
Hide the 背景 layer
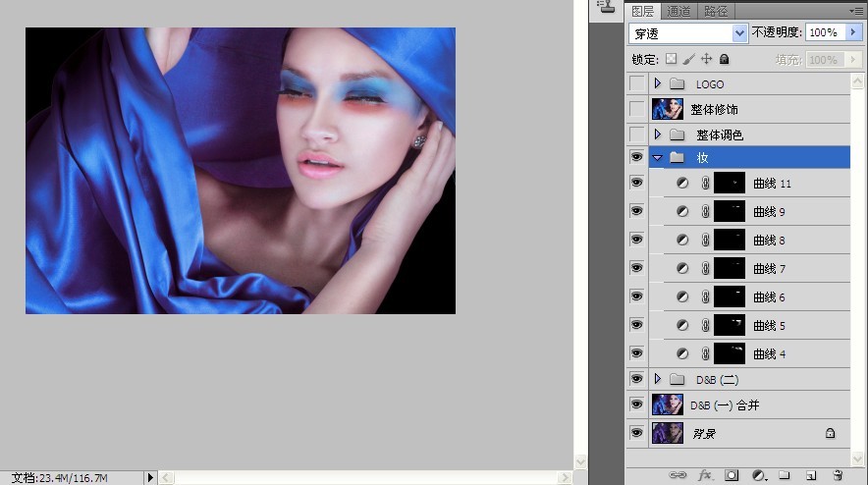[x=637, y=433]
